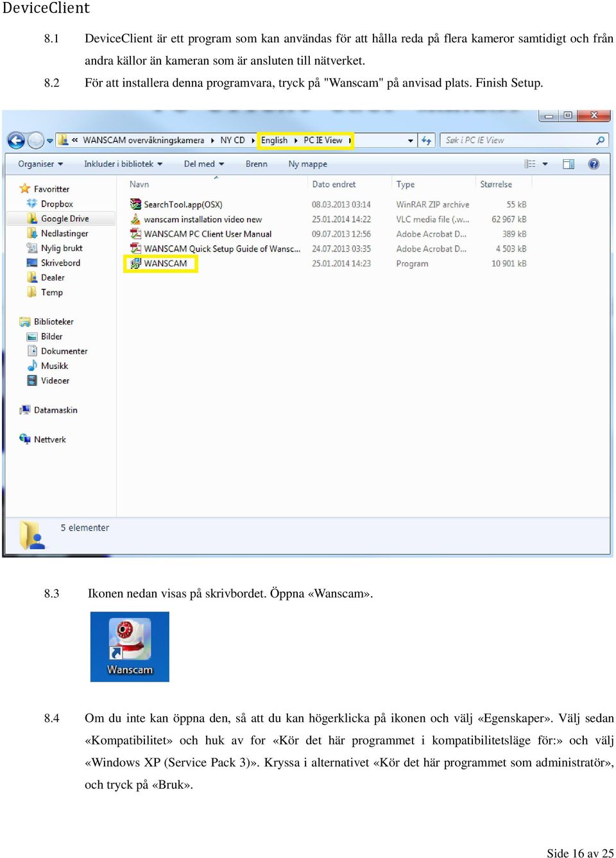The width and height of the screenshot is (616, 858).
Task: Click the folder icon in the details pane
Action: [x=31, y=535]
